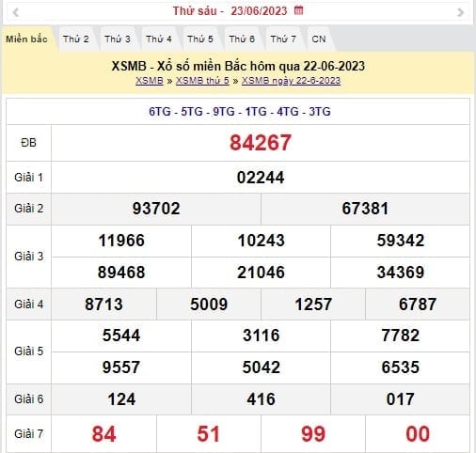
Task: Click the red number 84 in Giải 7
Action: click(x=103, y=434)
